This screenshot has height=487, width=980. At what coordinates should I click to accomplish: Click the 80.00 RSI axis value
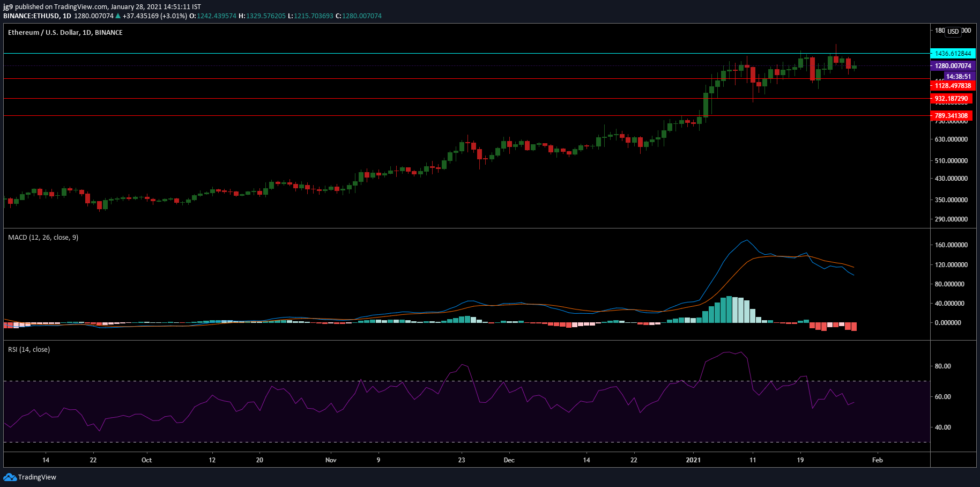coord(943,366)
